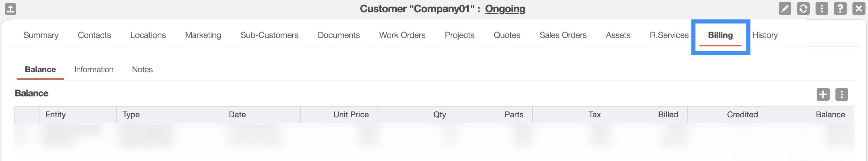Image resolution: width=868 pixels, height=161 pixels.
Task: Open the R.Services tab
Action: pyautogui.click(x=669, y=35)
